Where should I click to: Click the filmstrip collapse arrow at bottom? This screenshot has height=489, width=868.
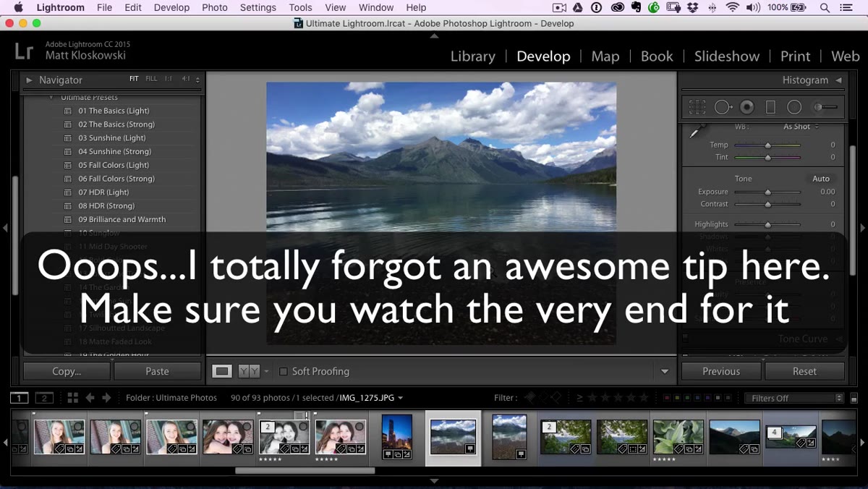tap(434, 480)
